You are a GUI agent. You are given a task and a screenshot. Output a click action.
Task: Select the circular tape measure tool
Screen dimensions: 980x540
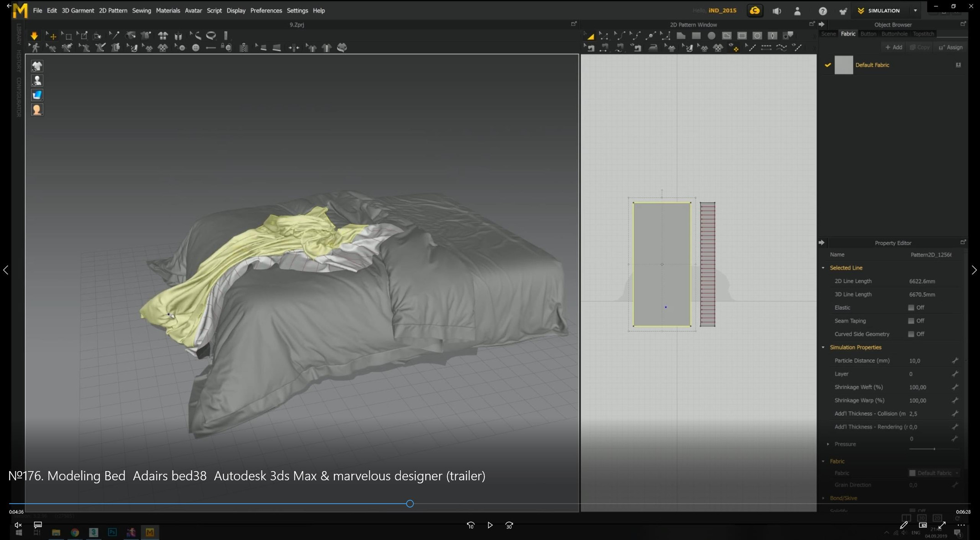(211, 36)
